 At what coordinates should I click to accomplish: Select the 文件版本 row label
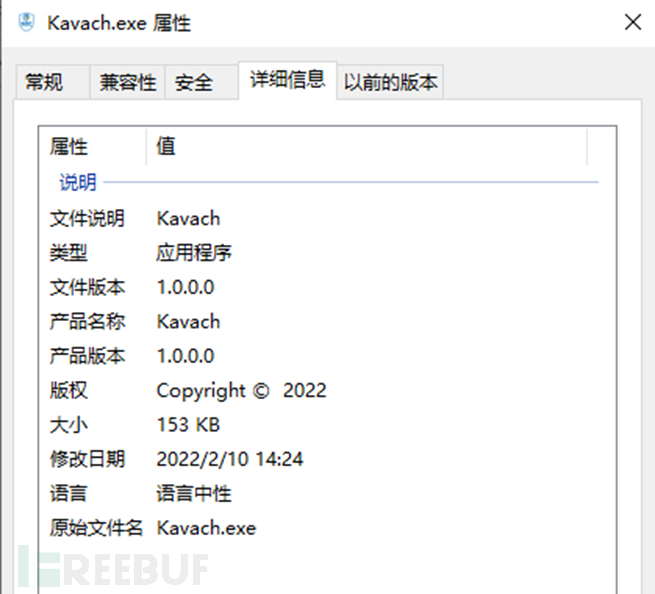tap(87, 287)
